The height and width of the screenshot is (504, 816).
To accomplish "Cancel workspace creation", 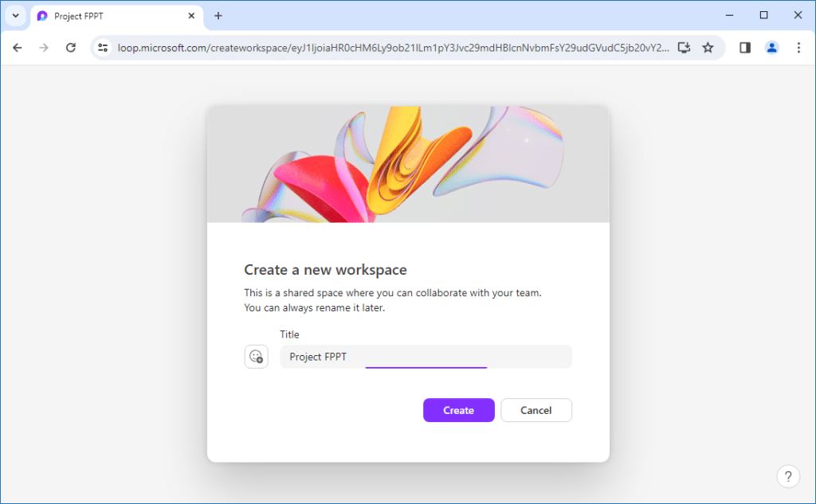I will pyautogui.click(x=535, y=410).
